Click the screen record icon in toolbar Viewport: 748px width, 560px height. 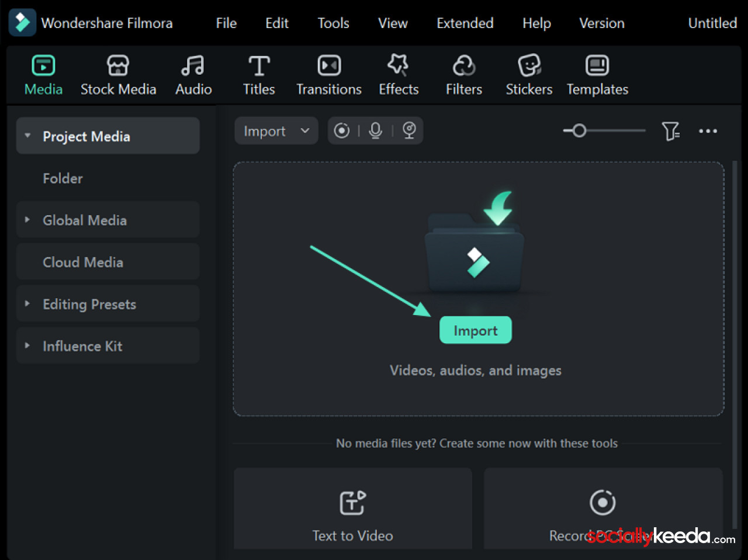tap(342, 130)
